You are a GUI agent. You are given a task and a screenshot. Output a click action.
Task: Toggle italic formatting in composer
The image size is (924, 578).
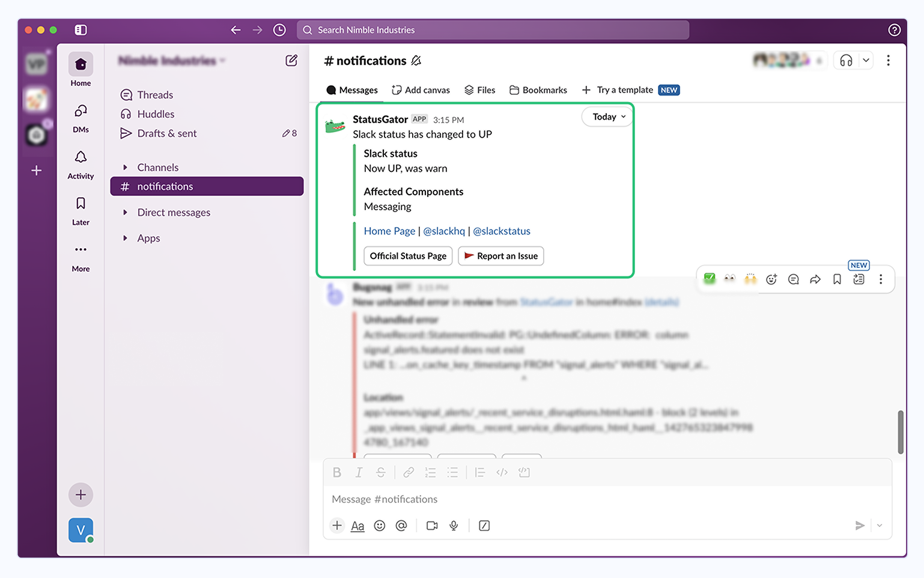coord(359,472)
